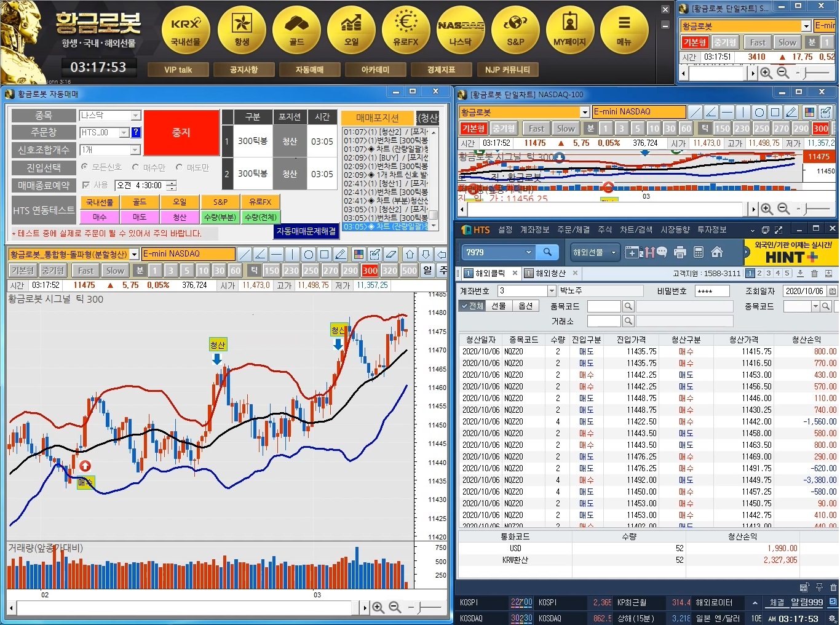Open the 항셍 gold circle icon
Image resolution: width=840 pixels, height=625 pixels.
pyautogui.click(x=242, y=30)
